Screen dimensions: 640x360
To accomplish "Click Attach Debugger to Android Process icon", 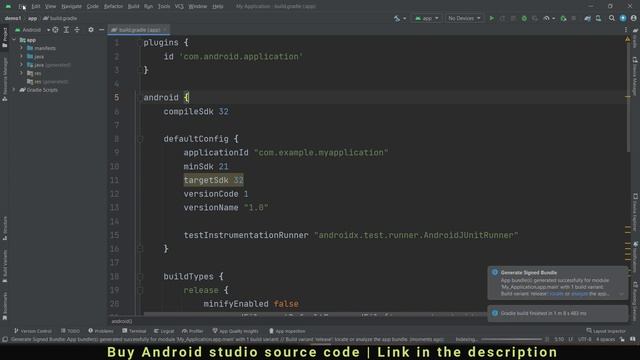I will pos(563,18).
